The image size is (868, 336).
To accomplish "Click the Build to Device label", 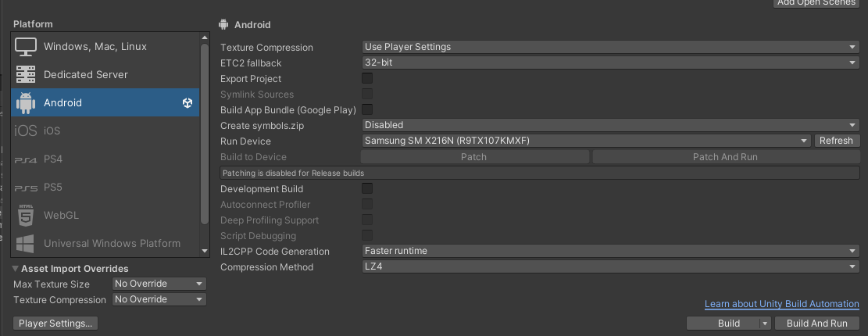I will [x=254, y=157].
